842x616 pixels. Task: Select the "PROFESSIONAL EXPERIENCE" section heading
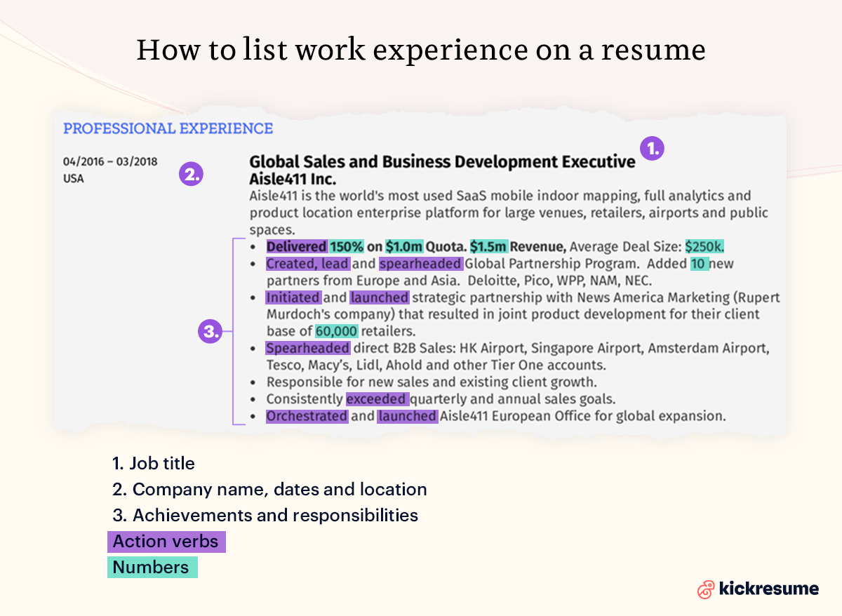[168, 128]
